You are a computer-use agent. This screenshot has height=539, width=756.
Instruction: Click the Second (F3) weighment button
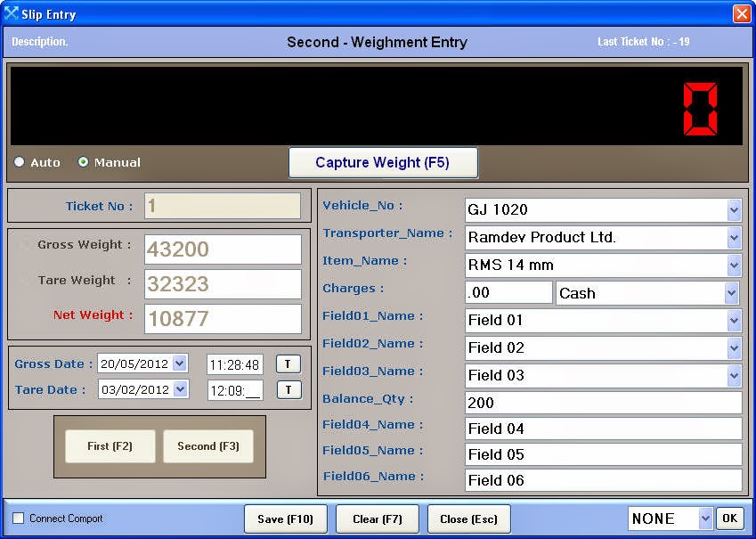point(207,446)
